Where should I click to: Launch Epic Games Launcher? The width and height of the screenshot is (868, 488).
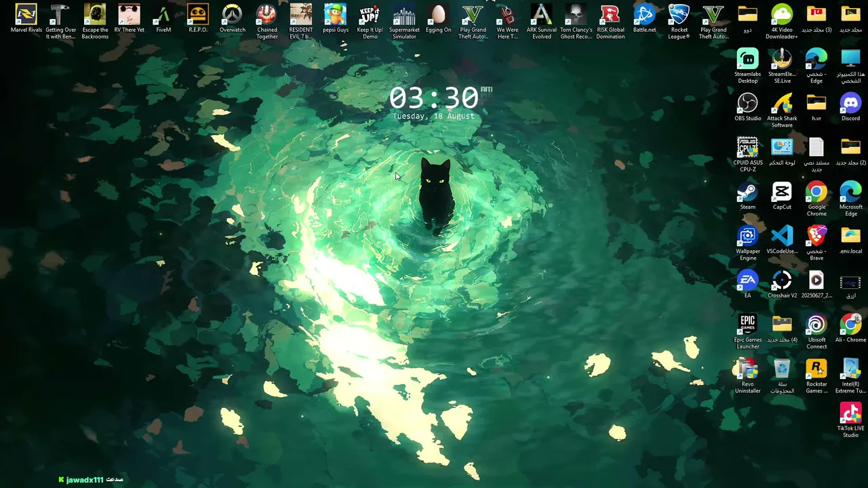pos(747,331)
